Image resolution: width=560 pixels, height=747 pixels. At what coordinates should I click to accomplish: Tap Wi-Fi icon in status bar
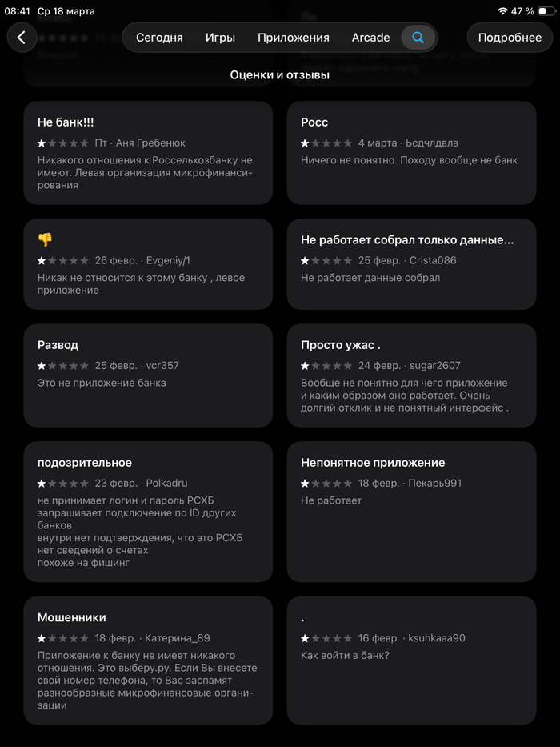click(502, 11)
